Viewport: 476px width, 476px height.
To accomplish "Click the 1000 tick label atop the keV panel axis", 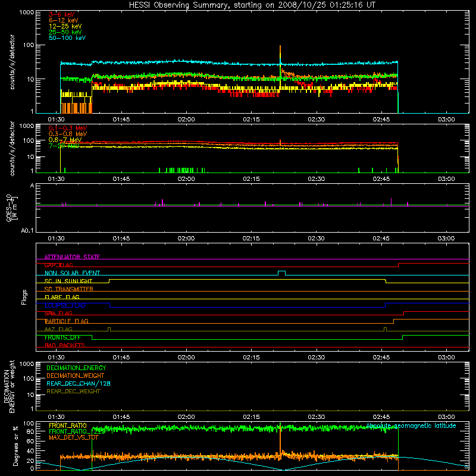I will coord(27,12).
